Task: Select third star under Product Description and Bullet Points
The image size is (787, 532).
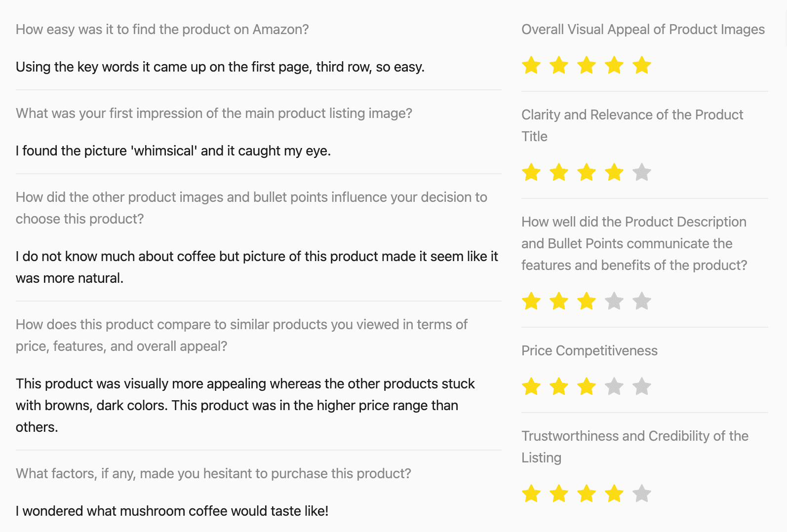Action: pyautogui.click(x=587, y=301)
